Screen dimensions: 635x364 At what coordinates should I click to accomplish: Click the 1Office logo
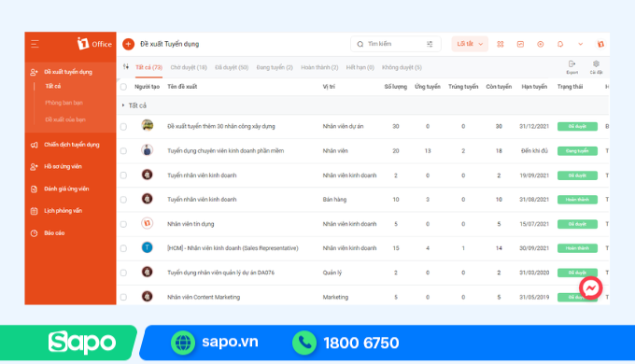[x=94, y=44]
